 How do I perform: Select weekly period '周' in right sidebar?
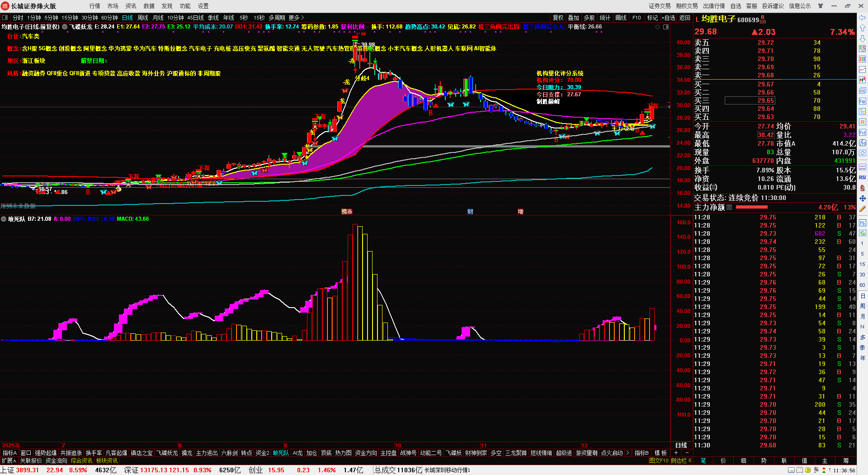click(863, 306)
